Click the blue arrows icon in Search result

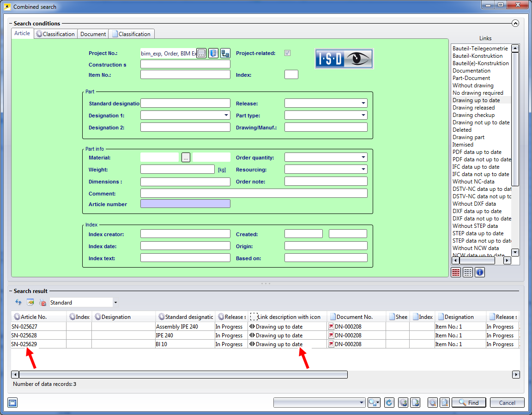[x=18, y=303]
